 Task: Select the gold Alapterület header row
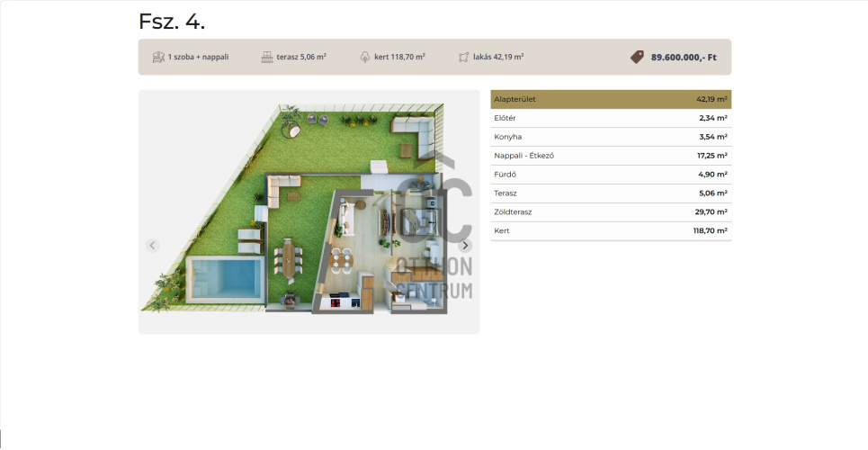pos(610,99)
